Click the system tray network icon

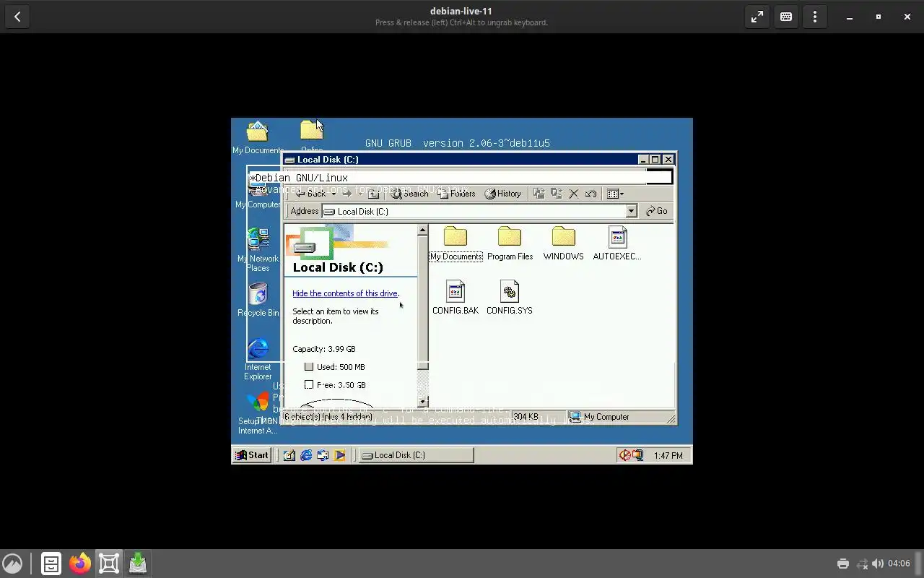[x=638, y=455]
